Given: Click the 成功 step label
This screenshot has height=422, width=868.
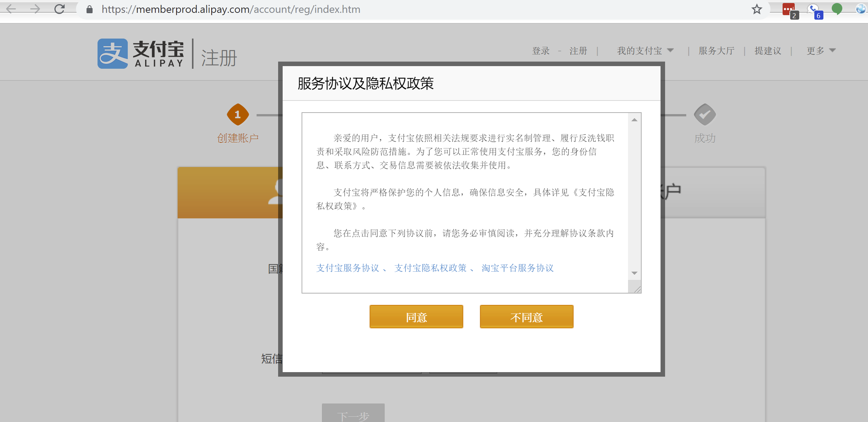Looking at the screenshot, I should pyautogui.click(x=705, y=138).
